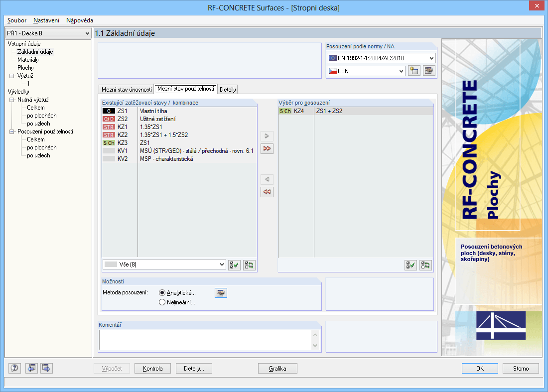The image size is (548, 392).
Task: Select all in selection-for-design list
Action: click(411, 265)
